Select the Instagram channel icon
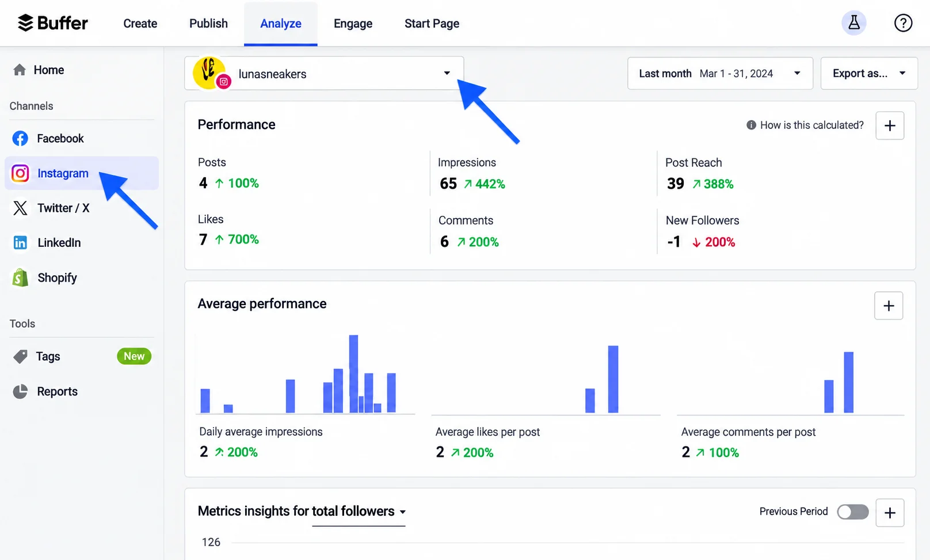 (x=20, y=173)
